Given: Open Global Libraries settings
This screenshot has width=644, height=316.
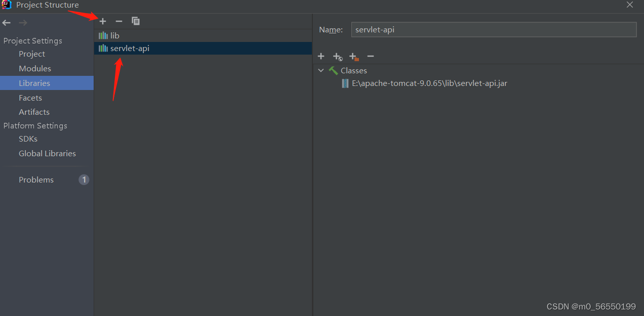Looking at the screenshot, I should [x=47, y=154].
